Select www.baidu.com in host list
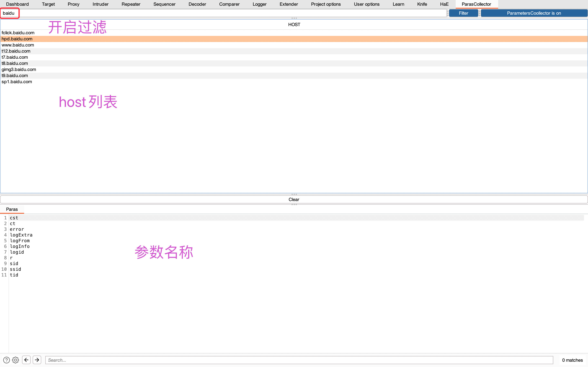 tap(18, 45)
